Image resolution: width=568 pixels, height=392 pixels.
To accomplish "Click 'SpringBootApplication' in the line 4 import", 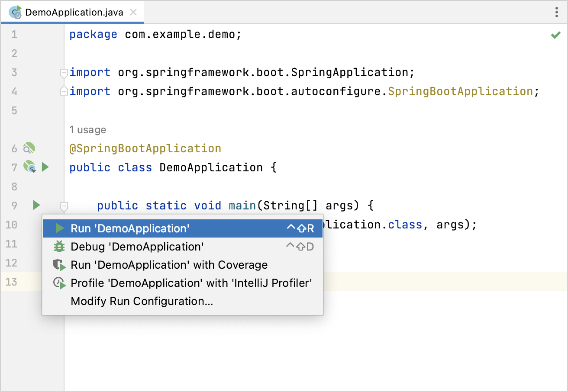I will coord(461,91).
